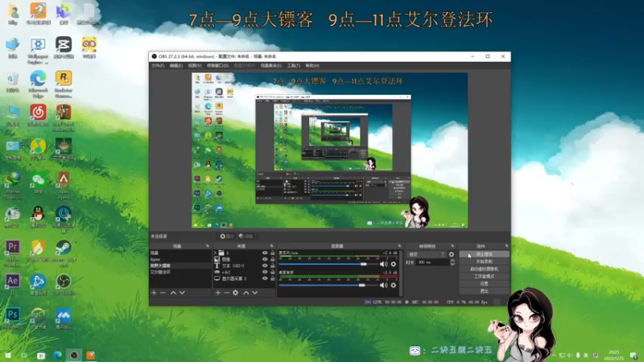Remove the selected scene with the minus icon

coord(163,293)
